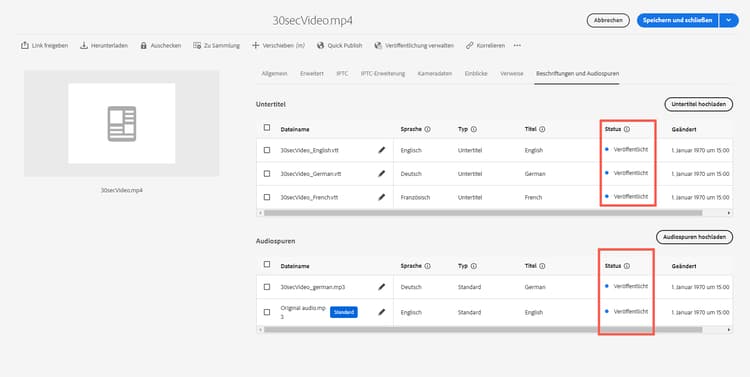750x377 pixels.
Task: Edit the 30secVideo_French.vtt pencil icon
Action: tap(381, 197)
